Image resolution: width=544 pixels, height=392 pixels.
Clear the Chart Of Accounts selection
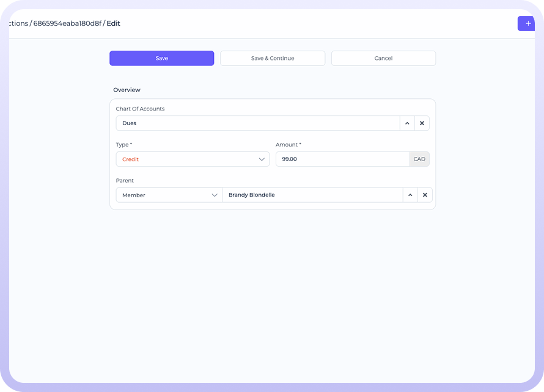pyautogui.click(x=422, y=123)
